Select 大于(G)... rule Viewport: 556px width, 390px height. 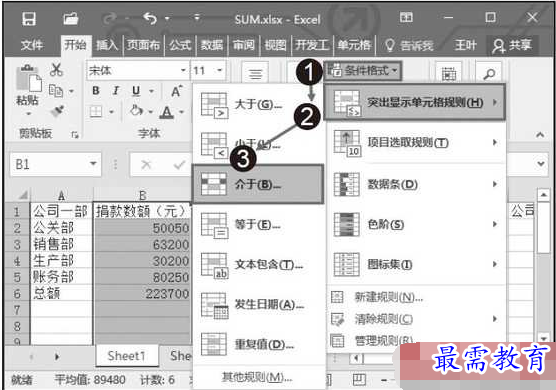coord(258,105)
